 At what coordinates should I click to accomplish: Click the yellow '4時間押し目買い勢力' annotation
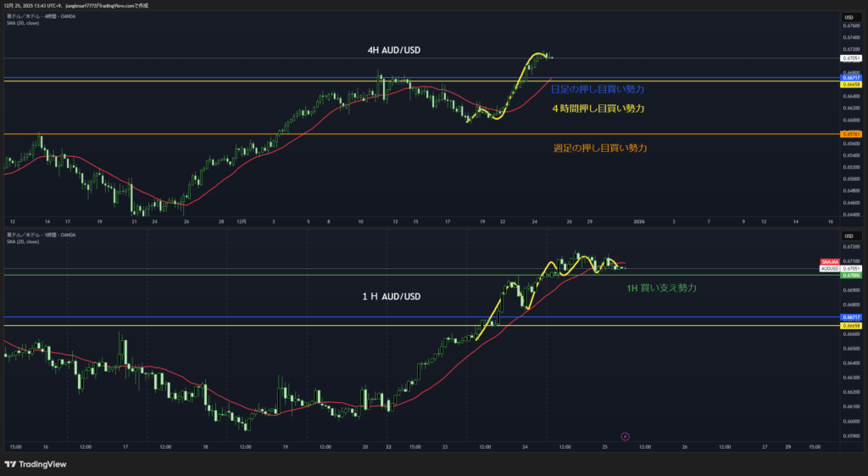[598, 109]
